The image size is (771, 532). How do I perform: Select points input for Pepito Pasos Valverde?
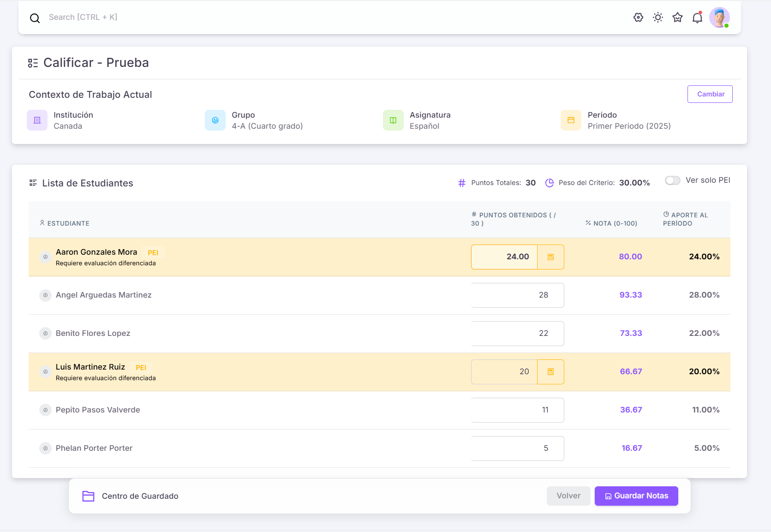[517, 410]
